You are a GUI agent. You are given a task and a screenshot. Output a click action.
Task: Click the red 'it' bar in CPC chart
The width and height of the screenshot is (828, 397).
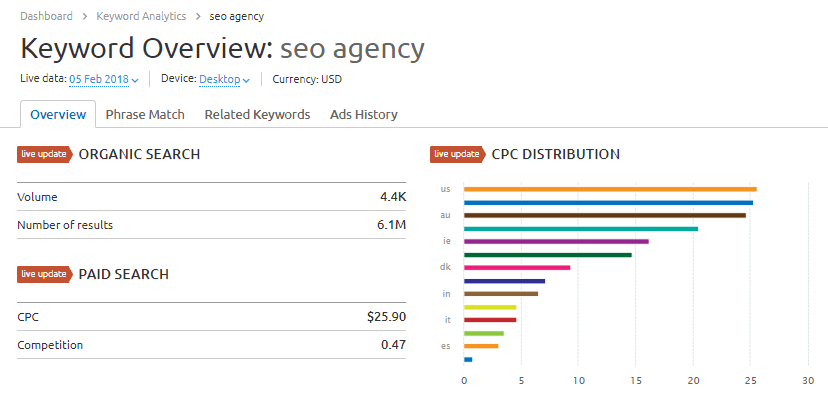tap(490, 320)
